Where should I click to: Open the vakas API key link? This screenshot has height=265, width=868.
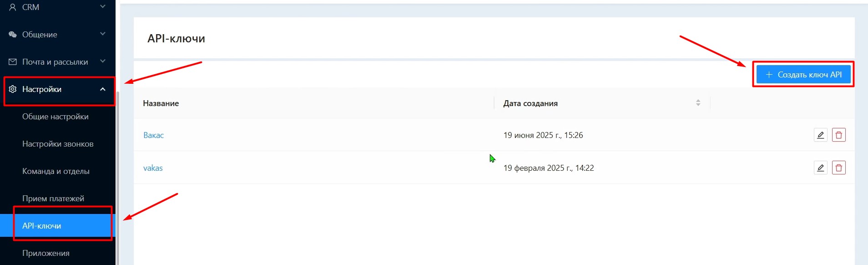pyautogui.click(x=153, y=168)
